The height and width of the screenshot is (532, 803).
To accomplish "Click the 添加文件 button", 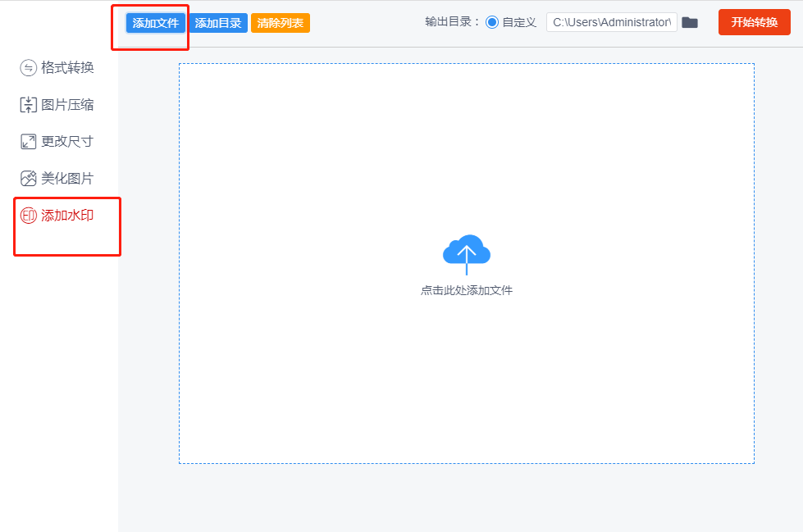I will click(156, 23).
